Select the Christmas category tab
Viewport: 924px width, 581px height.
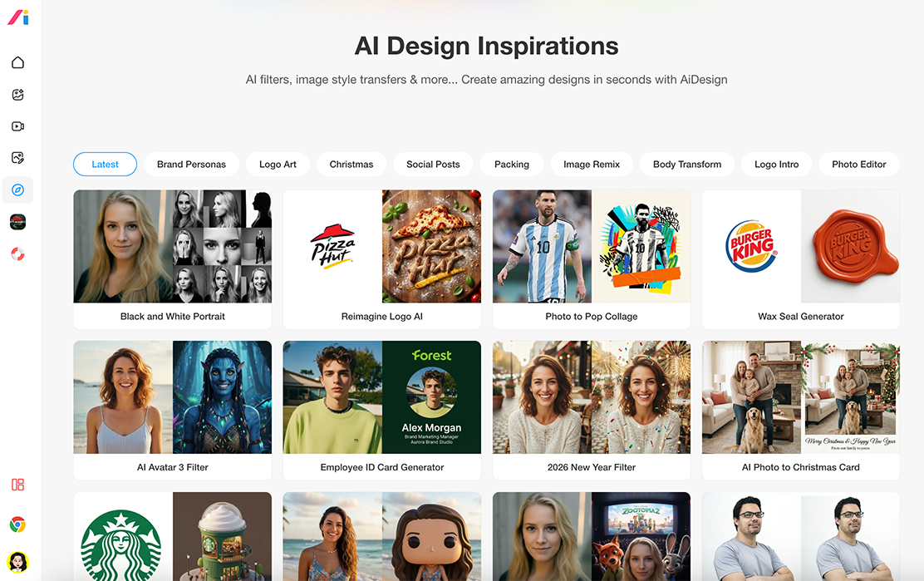click(x=351, y=165)
